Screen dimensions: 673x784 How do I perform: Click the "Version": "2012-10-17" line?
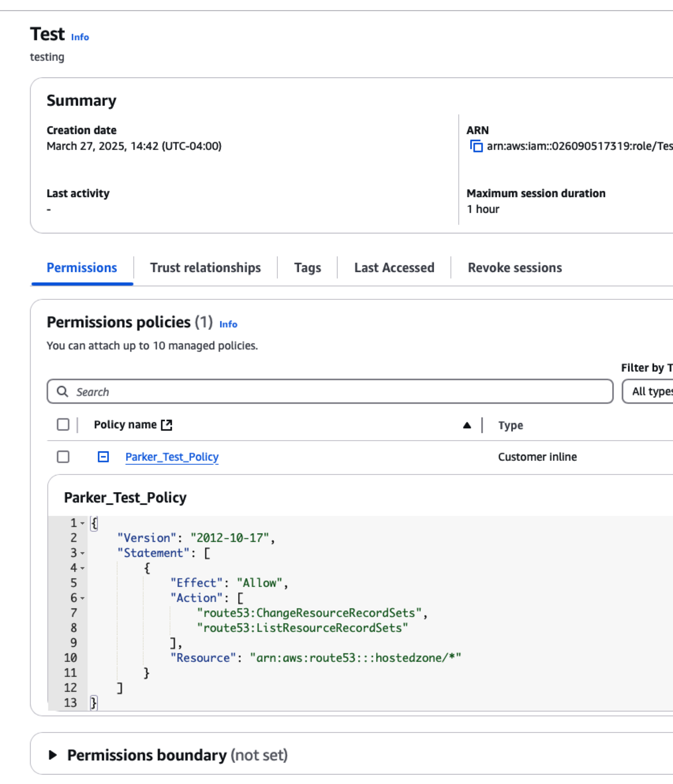pos(196,538)
